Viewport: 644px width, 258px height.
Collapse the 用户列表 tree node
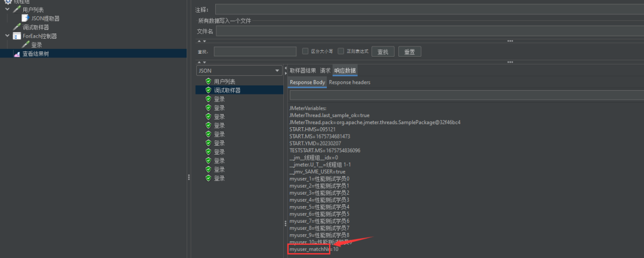click(x=7, y=9)
